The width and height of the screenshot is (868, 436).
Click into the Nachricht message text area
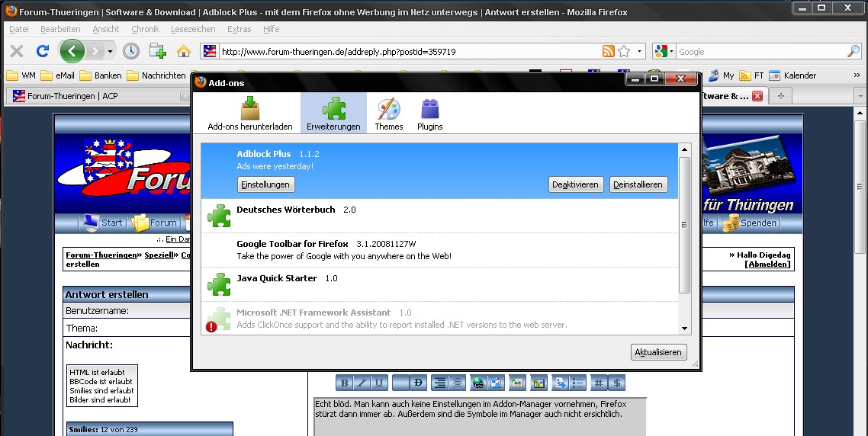coord(480,417)
